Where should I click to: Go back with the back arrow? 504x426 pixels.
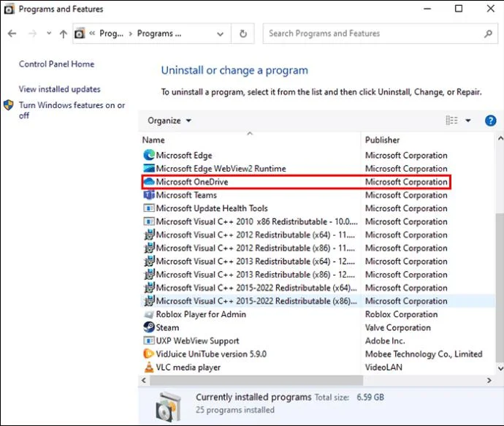point(12,34)
